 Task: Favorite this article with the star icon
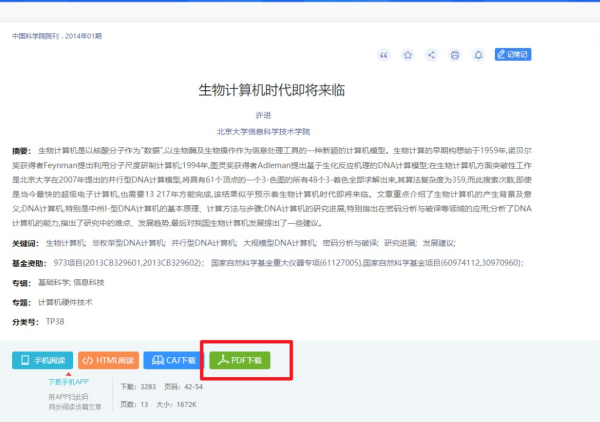[x=407, y=55]
